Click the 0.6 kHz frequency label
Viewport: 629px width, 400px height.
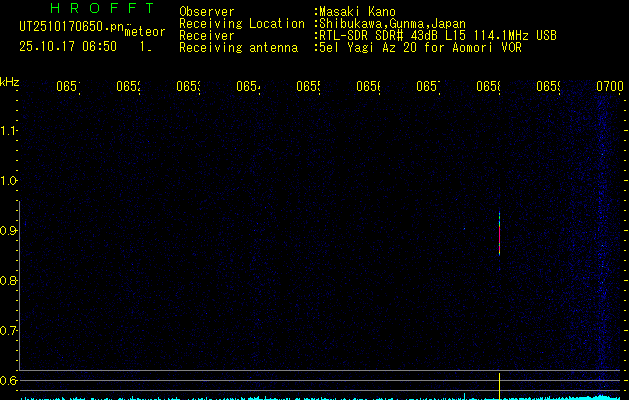pyautogui.click(x=8, y=380)
